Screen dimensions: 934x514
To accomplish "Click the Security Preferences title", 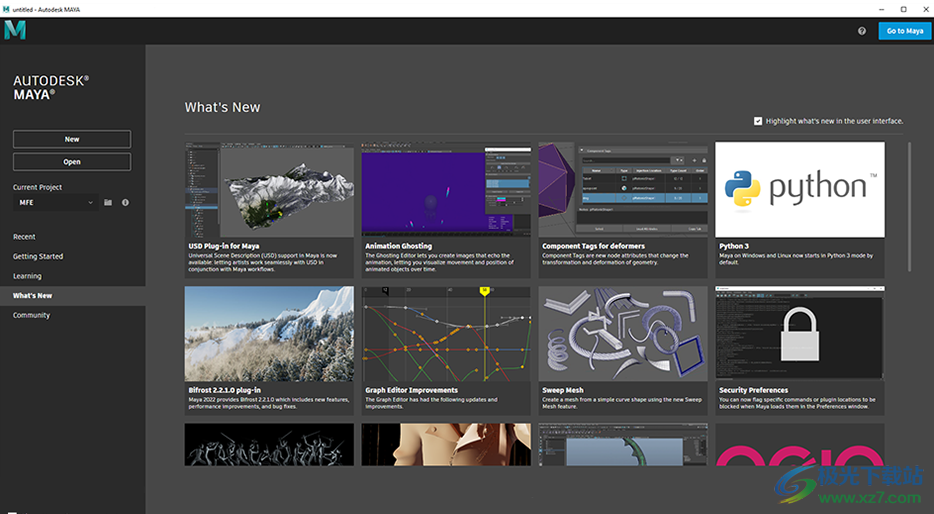I will click(x=754, y=390).
